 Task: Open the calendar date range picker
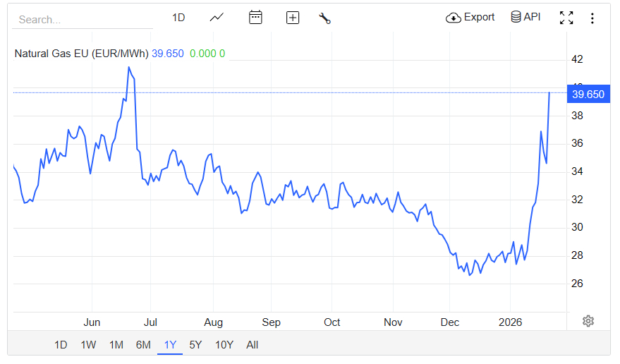[x=255, y=18]
